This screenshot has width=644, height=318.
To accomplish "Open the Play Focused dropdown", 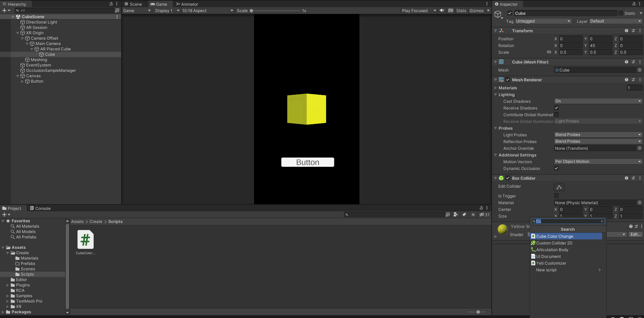I will [419, 10].
